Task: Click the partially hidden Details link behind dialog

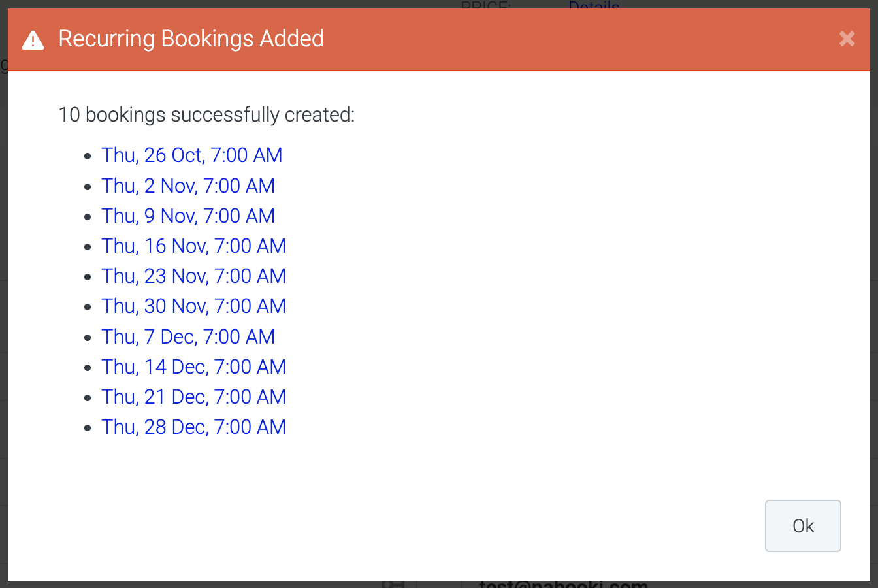Action: tap(593, 5)
